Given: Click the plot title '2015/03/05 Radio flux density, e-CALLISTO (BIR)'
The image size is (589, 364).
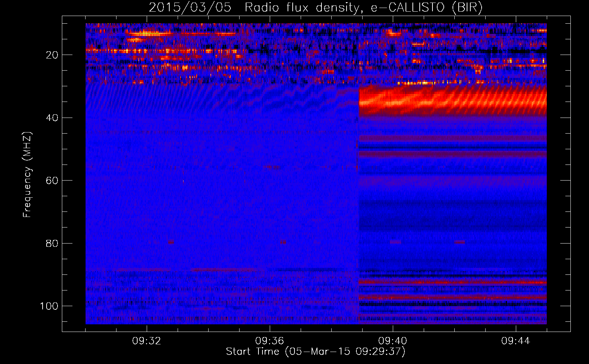Looking at the screenshot, I should pyautogui.click(x=316, y=7).
